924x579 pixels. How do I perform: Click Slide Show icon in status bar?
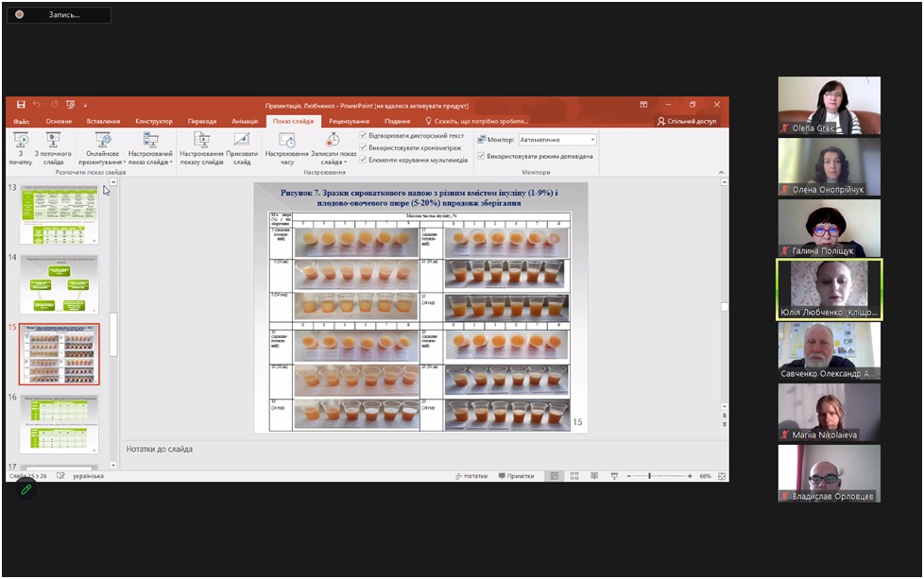(x=614, y=476)
